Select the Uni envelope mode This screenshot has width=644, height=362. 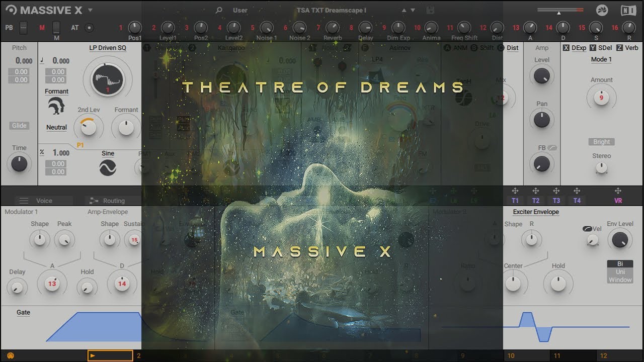tap(620, 272)
